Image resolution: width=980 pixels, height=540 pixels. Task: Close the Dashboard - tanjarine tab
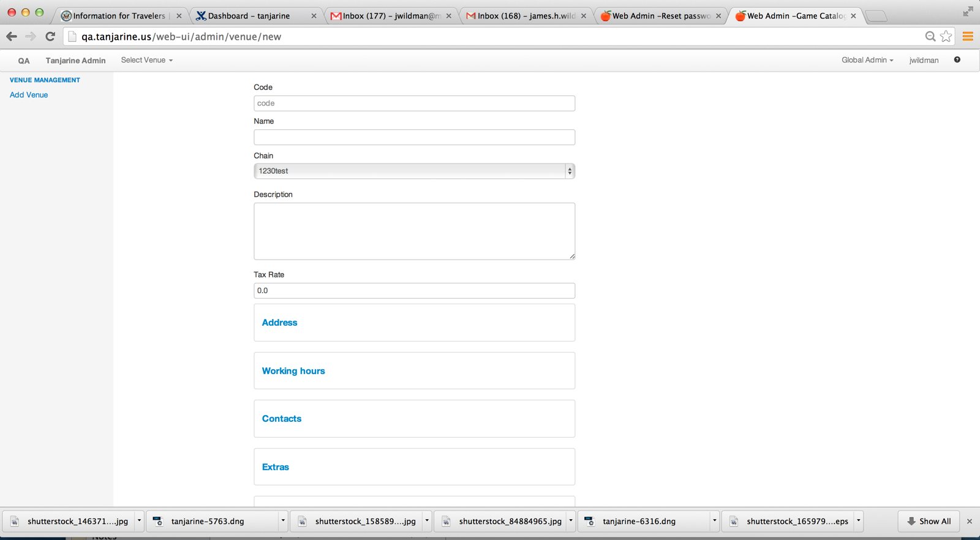point(314,16)
